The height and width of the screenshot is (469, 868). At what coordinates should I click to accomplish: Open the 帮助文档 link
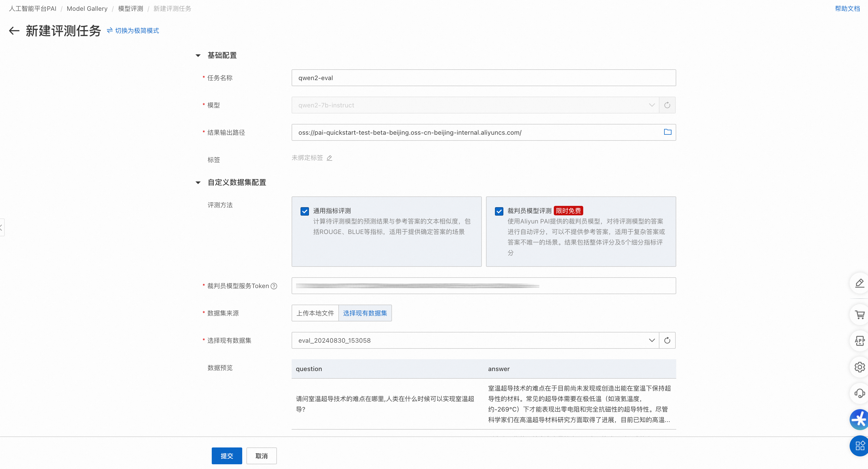coord(847,8)
